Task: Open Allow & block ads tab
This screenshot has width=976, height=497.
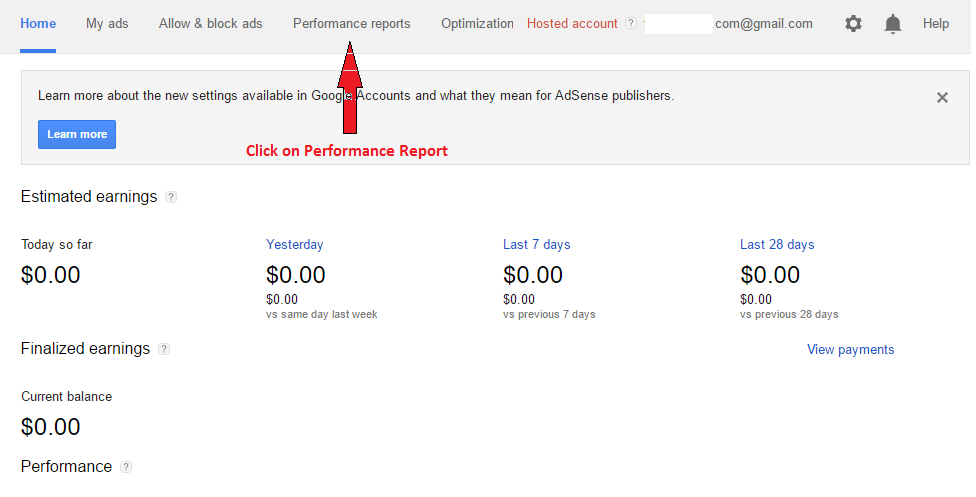Action: coord(210,24)
